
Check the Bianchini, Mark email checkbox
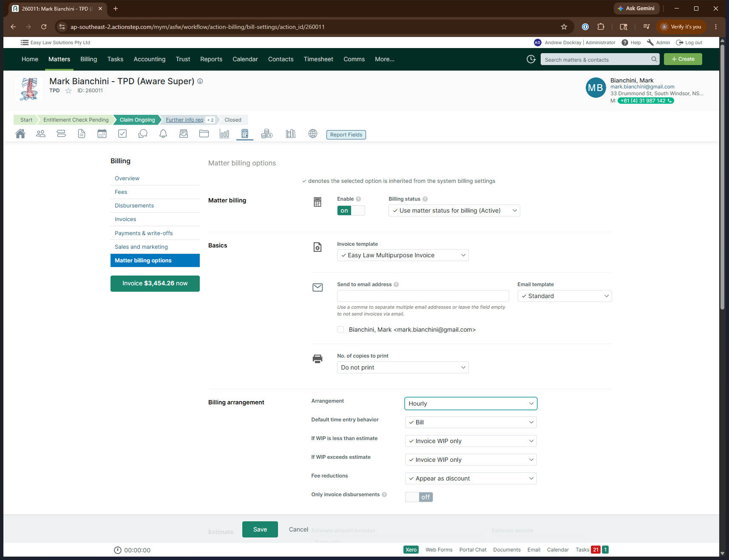point(340,330)
